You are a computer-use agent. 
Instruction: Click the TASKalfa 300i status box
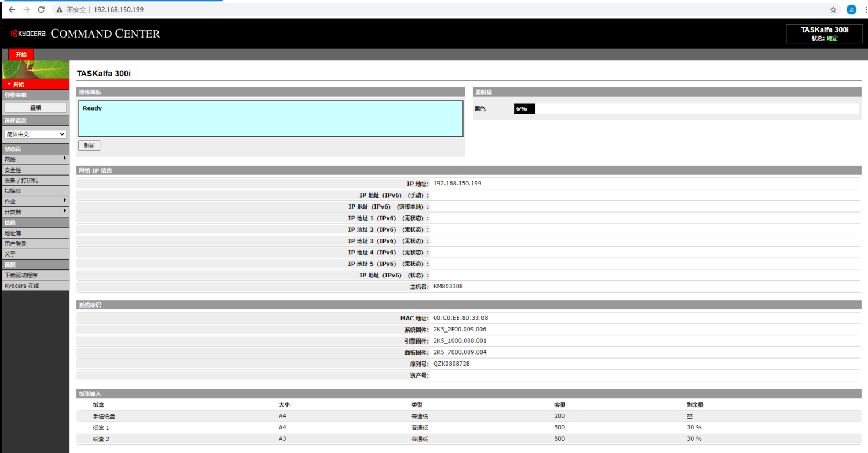tap(825, 34)
